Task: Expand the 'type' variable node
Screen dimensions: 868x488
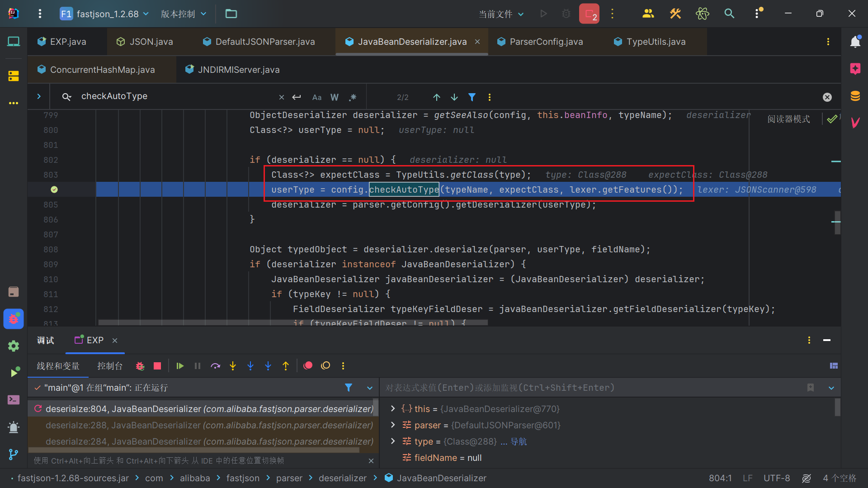Action: pos(393,441)
